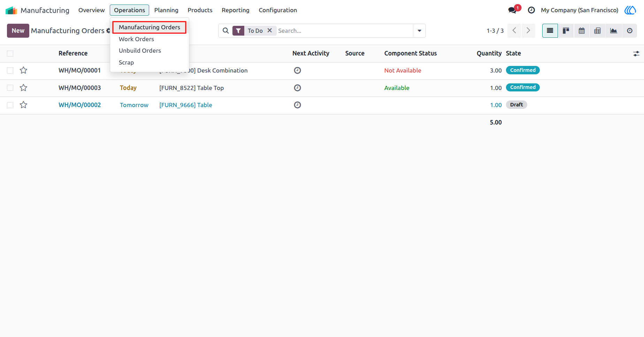Select Scrap from the Operations menu
644x337 pixels.
[x=126, y=62]
